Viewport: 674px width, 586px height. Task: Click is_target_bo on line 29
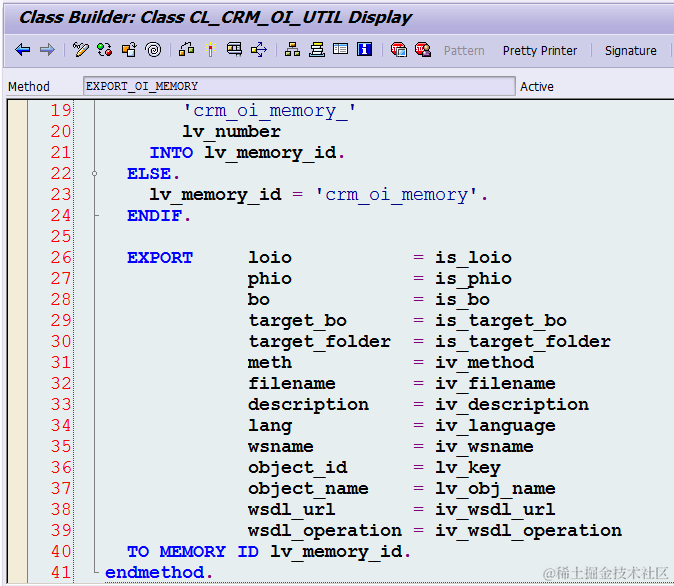tap(501, 321)
